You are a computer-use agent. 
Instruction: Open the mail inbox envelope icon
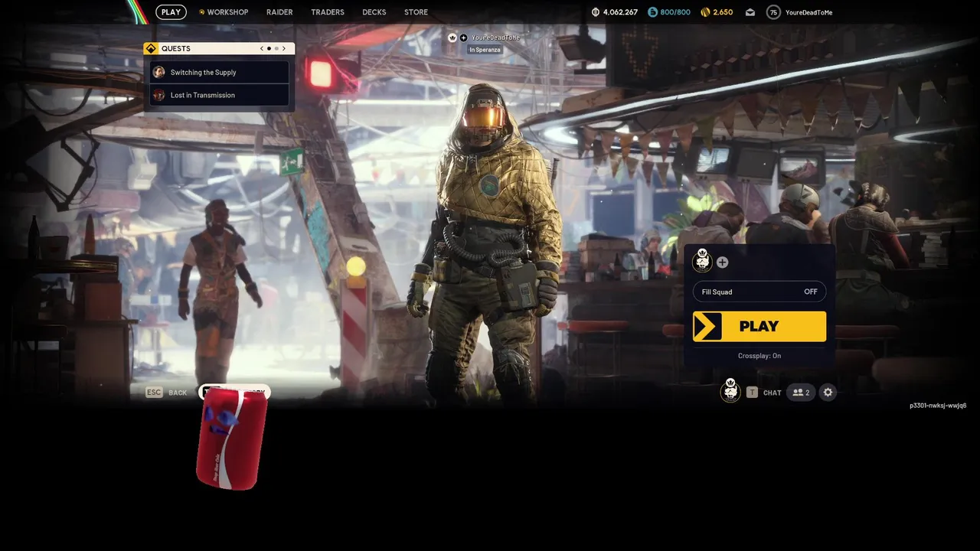click(750, 12)
